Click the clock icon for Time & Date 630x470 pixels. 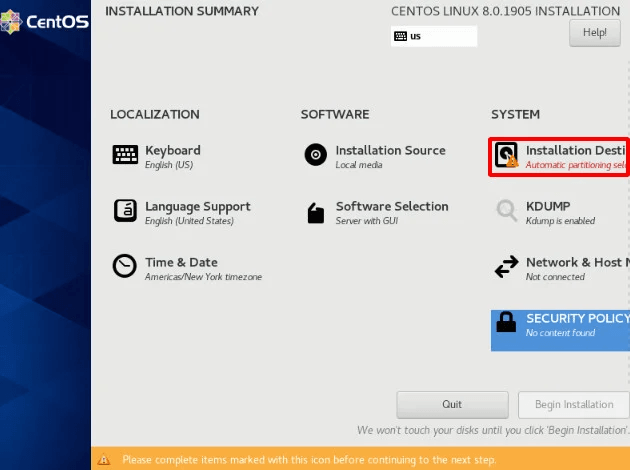pyautogui.click(x=125, y=266)
